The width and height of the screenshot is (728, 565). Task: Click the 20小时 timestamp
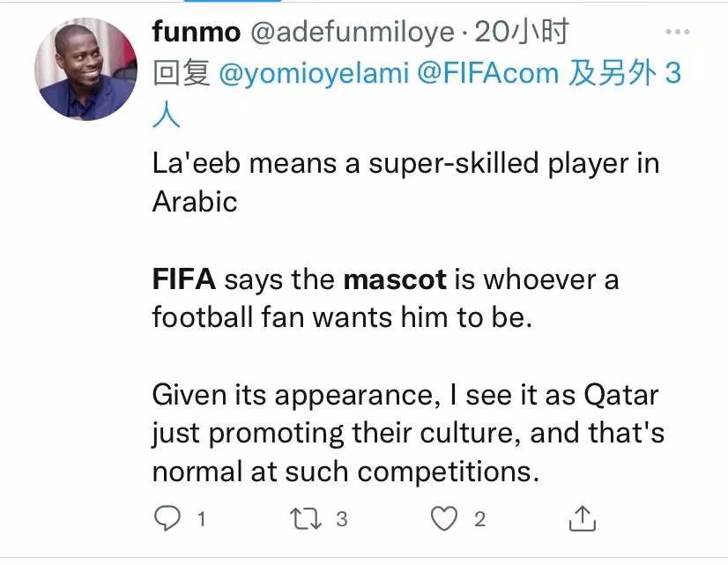coord(522,32)
